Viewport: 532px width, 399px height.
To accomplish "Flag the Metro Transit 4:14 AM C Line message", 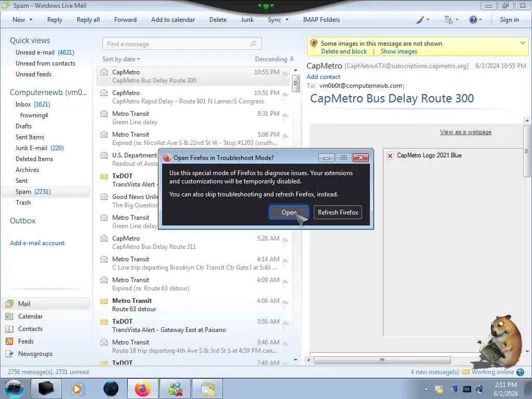I will 285,261.
